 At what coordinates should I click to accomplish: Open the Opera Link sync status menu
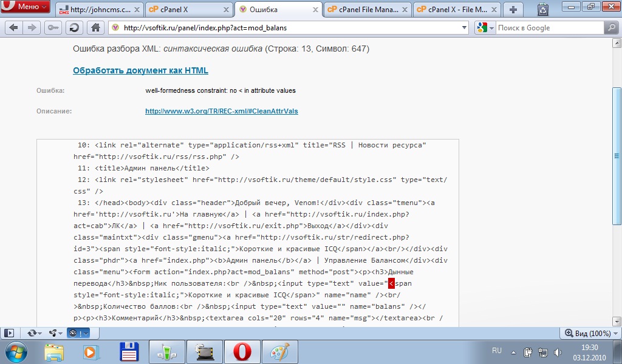coord(35,333)
